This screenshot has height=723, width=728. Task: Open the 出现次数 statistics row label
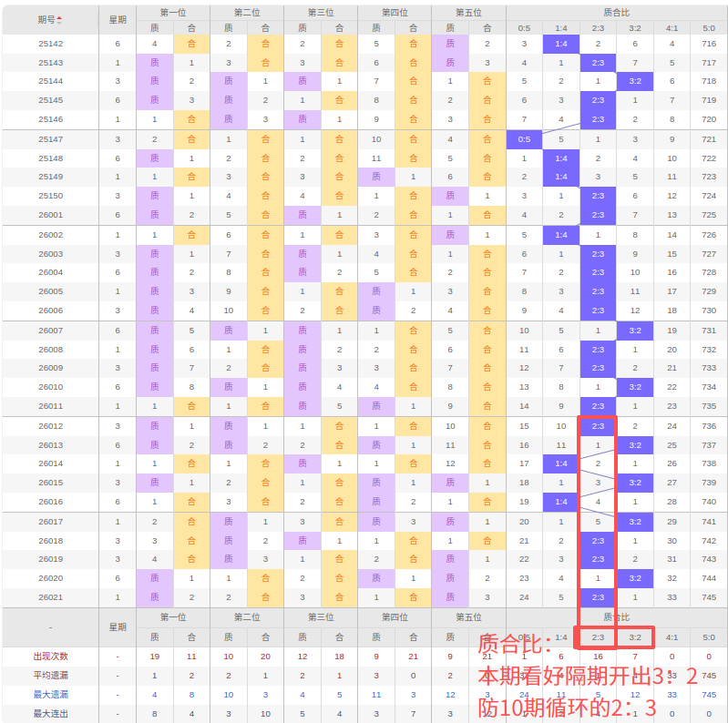[51, 657]
